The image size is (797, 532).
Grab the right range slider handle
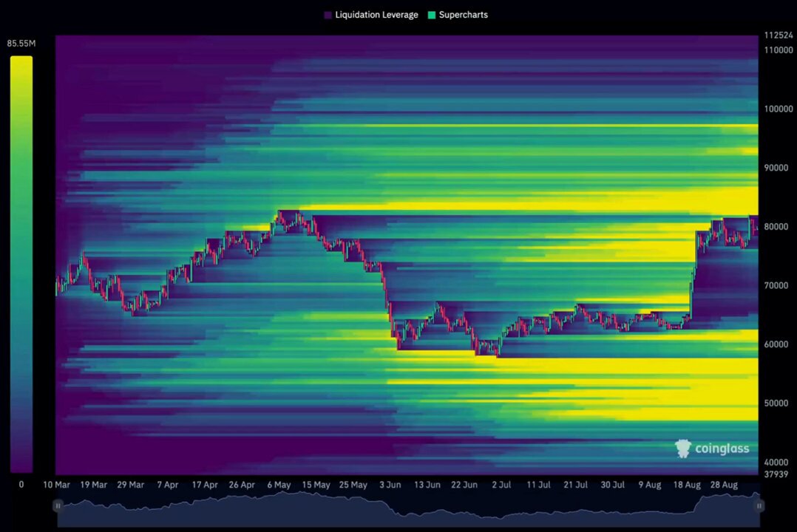click(x=759, y=505)
